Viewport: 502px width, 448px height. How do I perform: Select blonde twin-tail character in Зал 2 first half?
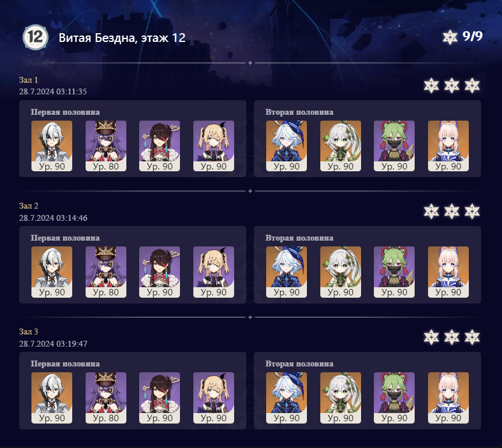[214, 272]
